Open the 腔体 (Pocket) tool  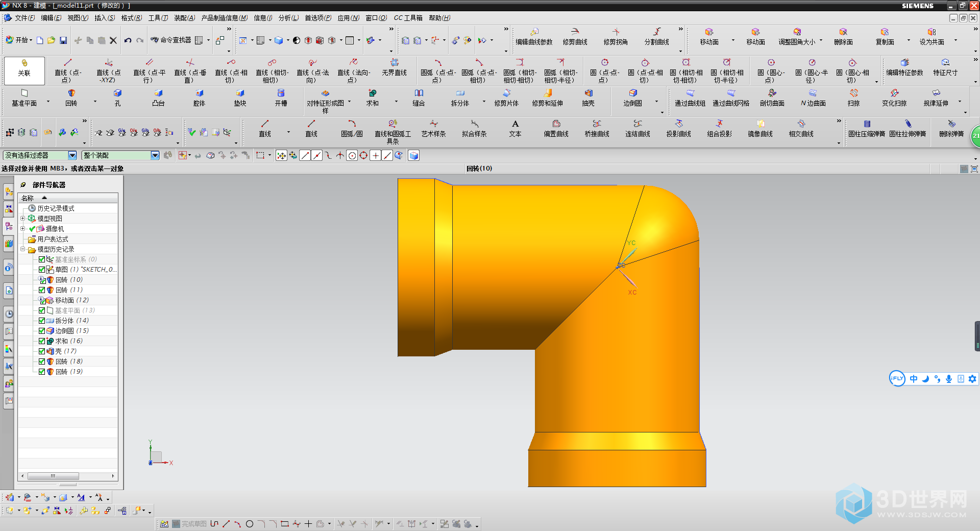(199, 97)
